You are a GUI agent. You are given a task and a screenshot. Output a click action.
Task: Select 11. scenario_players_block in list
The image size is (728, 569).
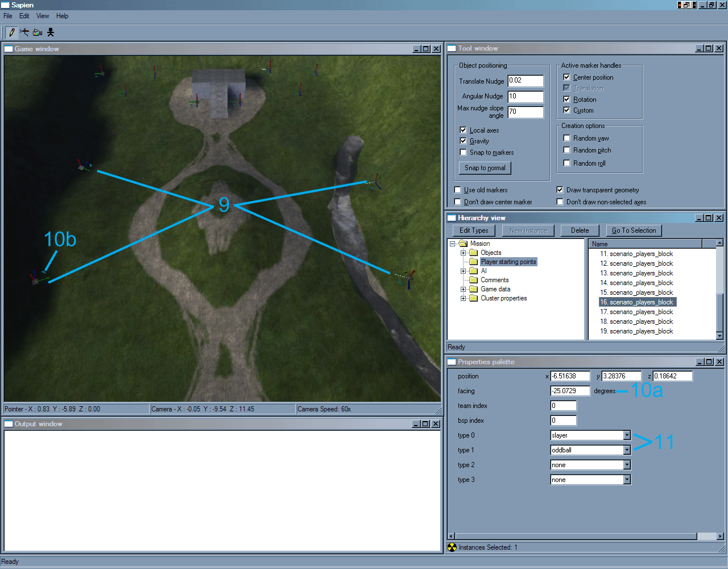[x=636, y=254]
